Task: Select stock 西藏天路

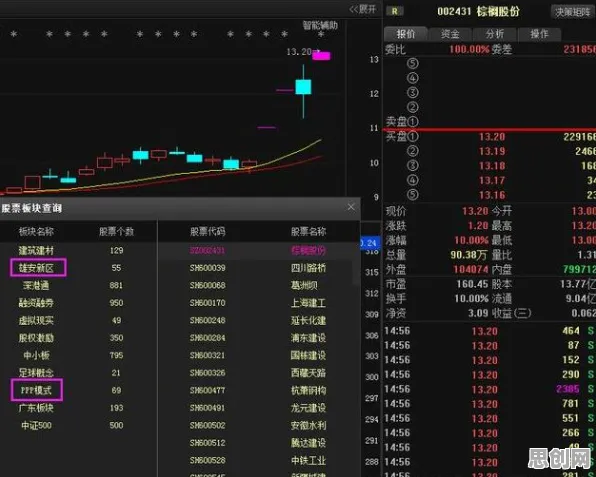Action: point(308,373)
